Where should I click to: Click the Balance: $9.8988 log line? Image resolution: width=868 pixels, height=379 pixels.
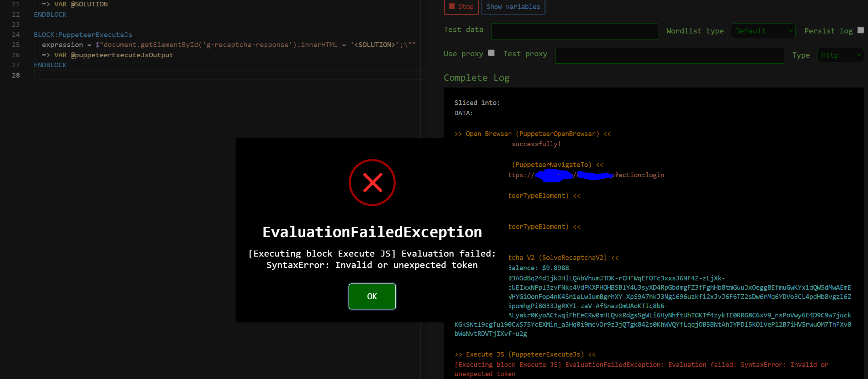pyautogui.click(x=539, y=268)
